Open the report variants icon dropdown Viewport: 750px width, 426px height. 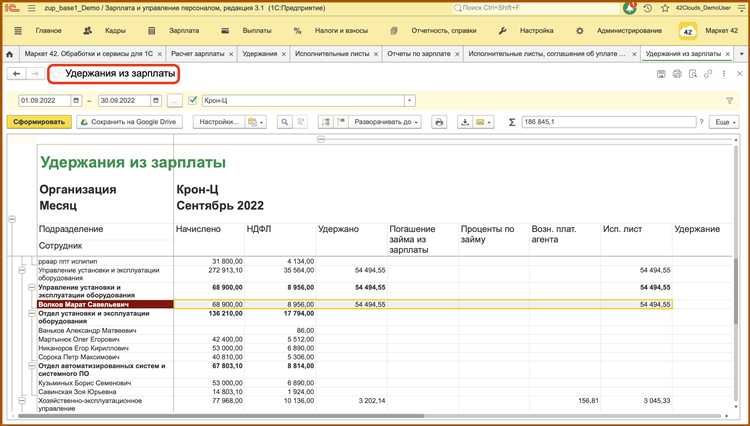point(255,122)
